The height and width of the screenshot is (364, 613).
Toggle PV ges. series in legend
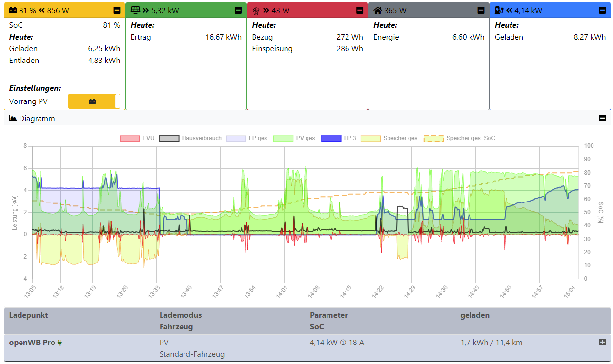(x=295, y=138)
